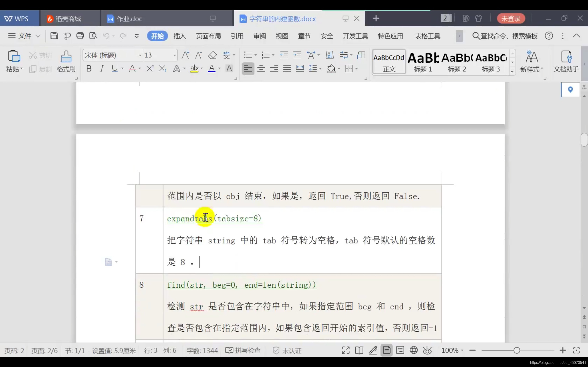Expand the styles gallery list

click(512, 71)
